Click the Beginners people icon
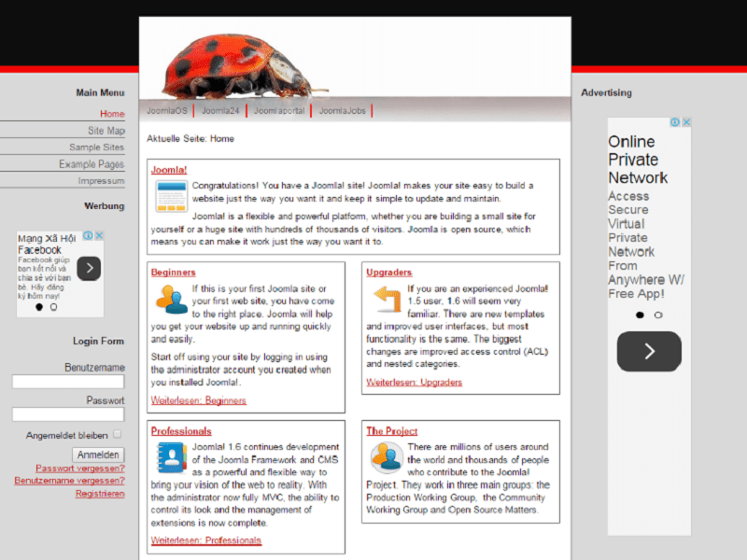This screenshot has width=747, height=560. tap(172, 300)
